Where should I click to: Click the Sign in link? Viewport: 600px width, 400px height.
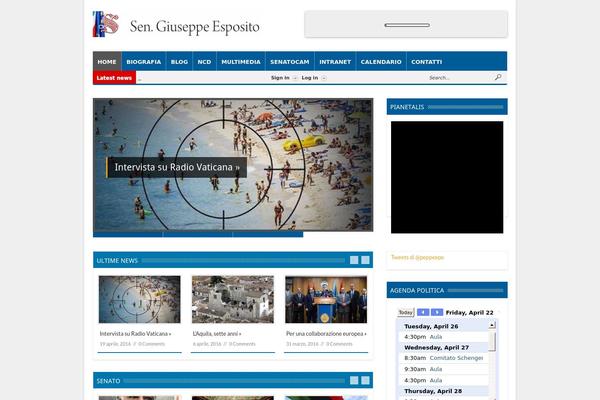280,78
